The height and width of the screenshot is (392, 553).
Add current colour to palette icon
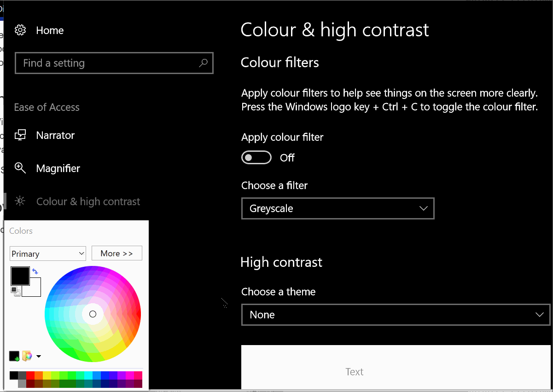pyautogui.click(x=14, y=356)
